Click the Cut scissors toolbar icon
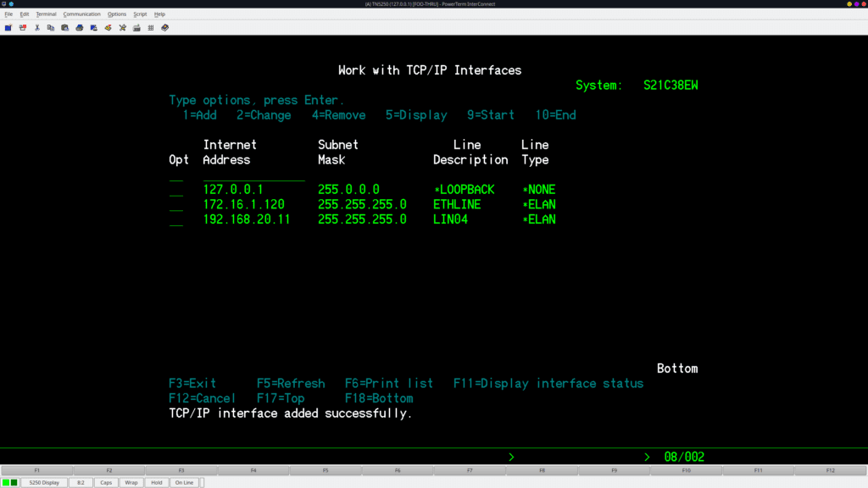Viewport: 868px width, 488px height. click(37, 28)
